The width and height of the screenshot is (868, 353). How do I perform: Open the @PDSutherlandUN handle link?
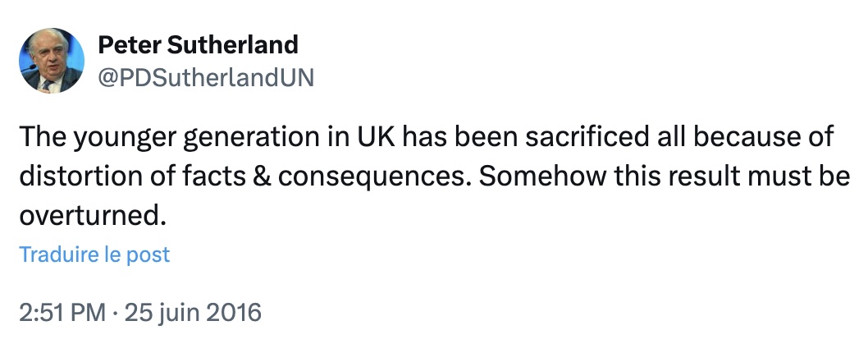[x=205, y=77]
